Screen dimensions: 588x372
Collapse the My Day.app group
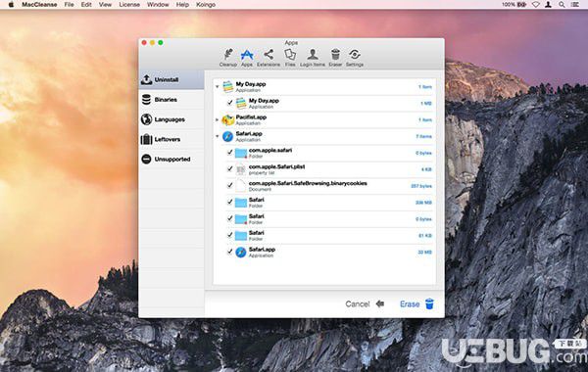point(218,86)
